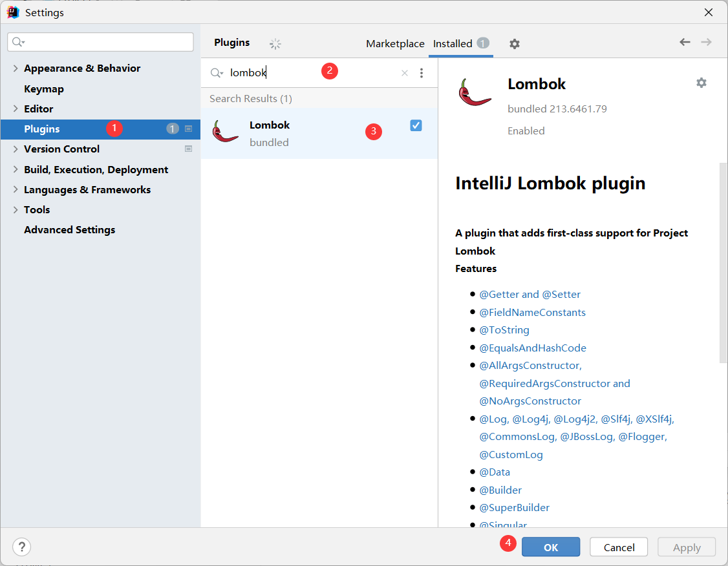Open the help question mark button
The width and height of the screenshot is (728, 566).
click(22, 547)
